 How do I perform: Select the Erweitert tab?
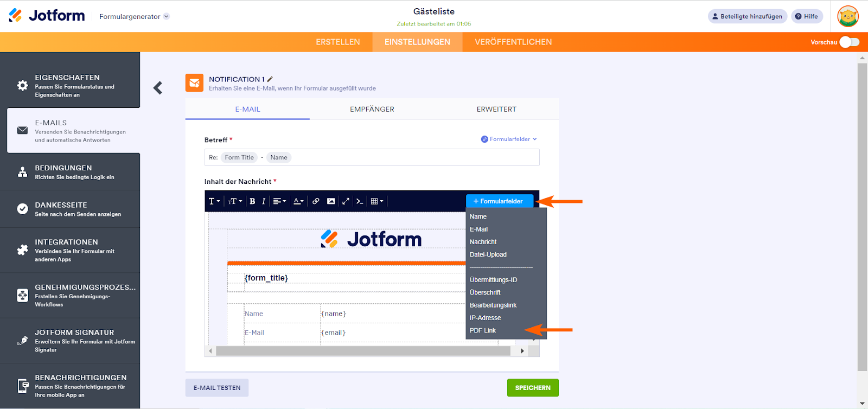click(496, 109)
